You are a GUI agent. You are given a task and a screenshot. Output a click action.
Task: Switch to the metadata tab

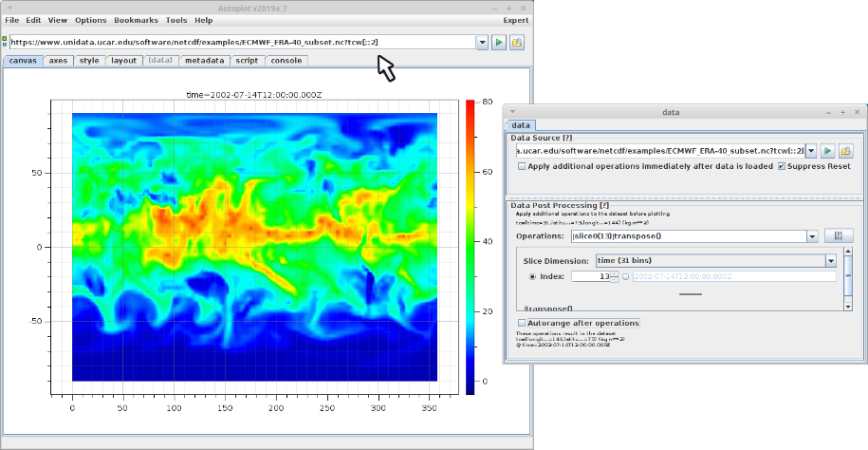[x=205, y=61]
